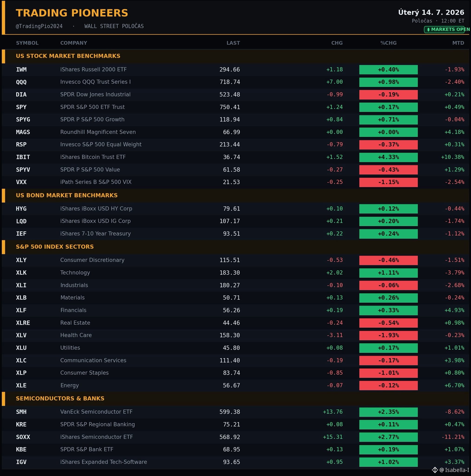Click the XLV change value -3.11
Screen dimensions: 471x476
335,335
